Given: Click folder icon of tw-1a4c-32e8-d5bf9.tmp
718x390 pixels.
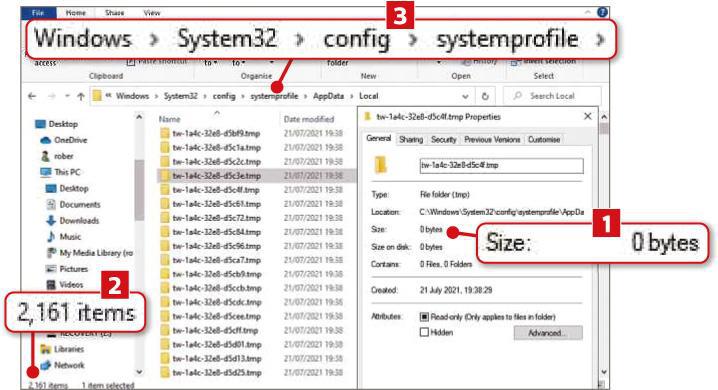Looking at the screenshot, I should tap(165, 134).
